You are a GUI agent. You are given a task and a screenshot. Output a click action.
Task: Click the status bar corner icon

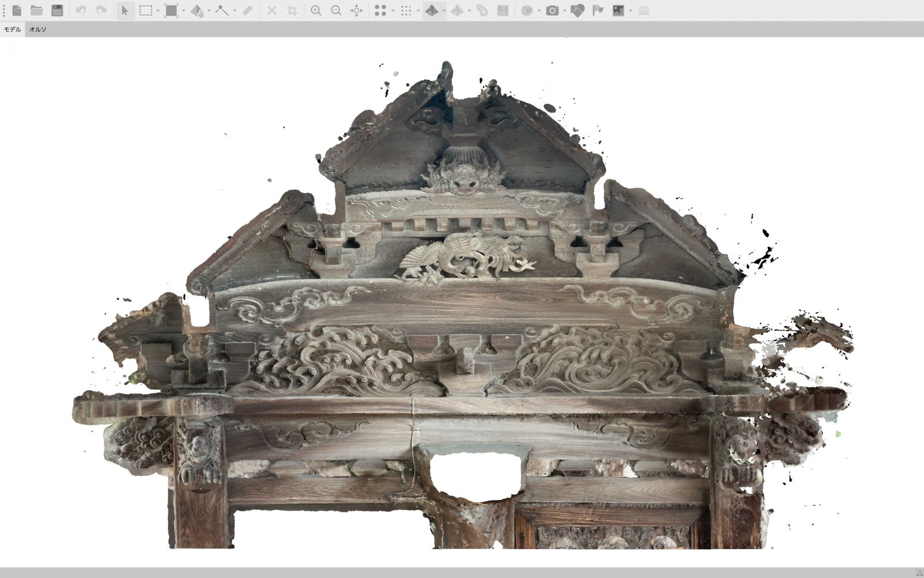click(x=919, y=573)
